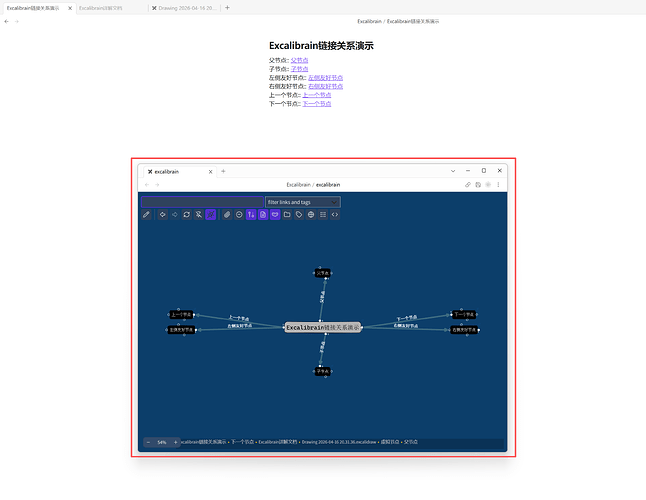Image resolution: width=646 pixels, height=500 pixels.
Task: Click the globe icon in ExcaliBrain toolbar
Action: point(311,214)
